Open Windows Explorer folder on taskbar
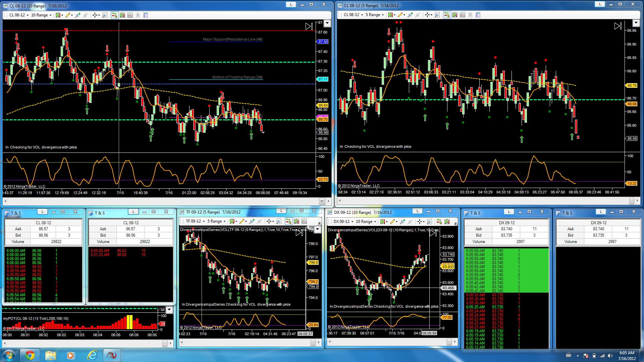This screenshot has height=362, width=644. (50, 355)
